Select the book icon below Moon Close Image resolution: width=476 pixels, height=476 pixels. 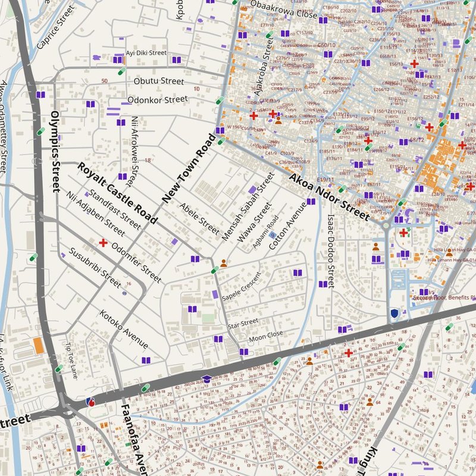click(244, 352)
